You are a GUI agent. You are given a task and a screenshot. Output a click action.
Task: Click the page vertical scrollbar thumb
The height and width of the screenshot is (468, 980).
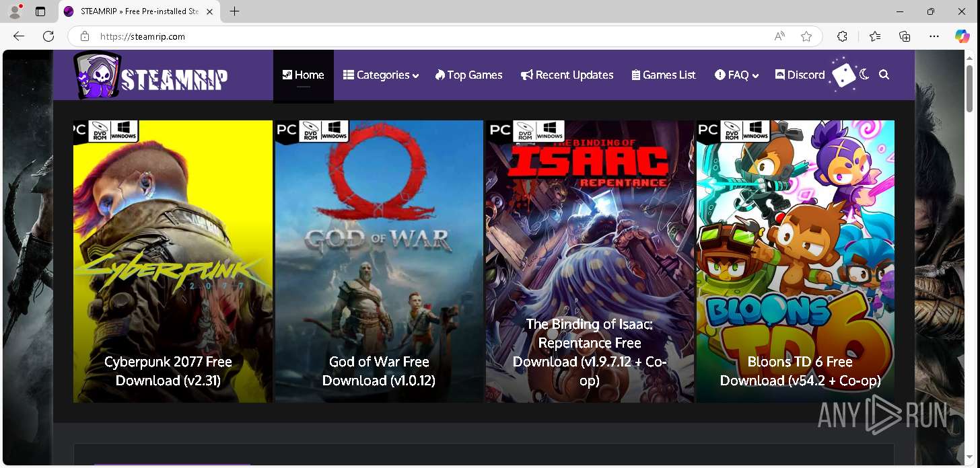[x=970, y=88]
